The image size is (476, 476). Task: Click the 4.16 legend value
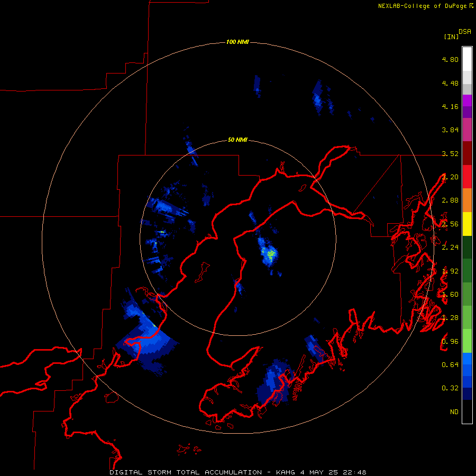click(450, 106)
